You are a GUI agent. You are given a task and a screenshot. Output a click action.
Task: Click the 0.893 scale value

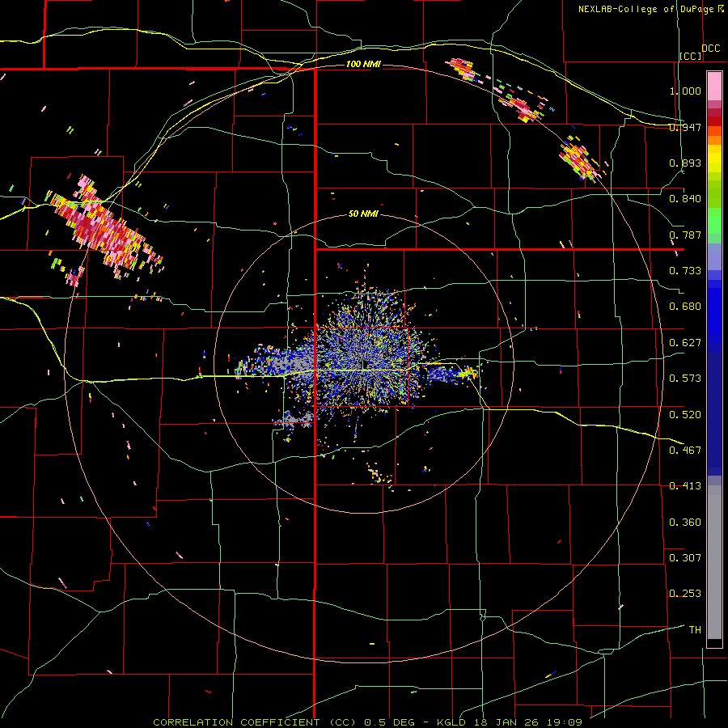tap(685, 163)
